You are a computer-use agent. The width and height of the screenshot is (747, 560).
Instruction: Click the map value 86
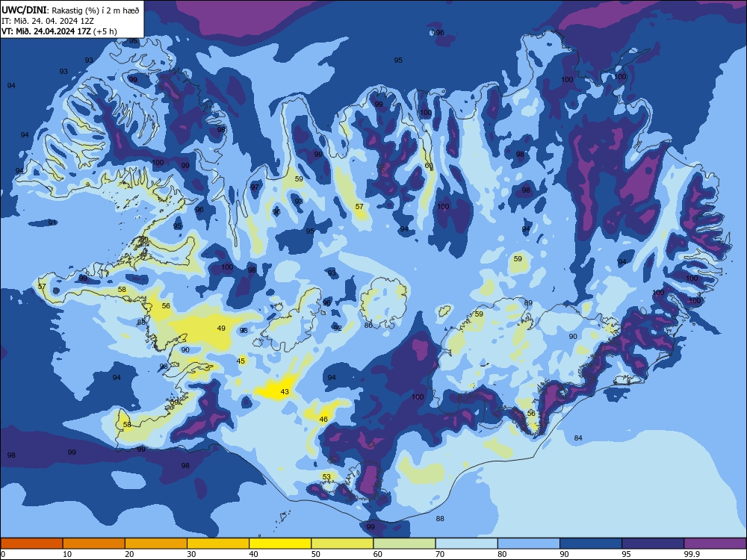click(368, 326)
